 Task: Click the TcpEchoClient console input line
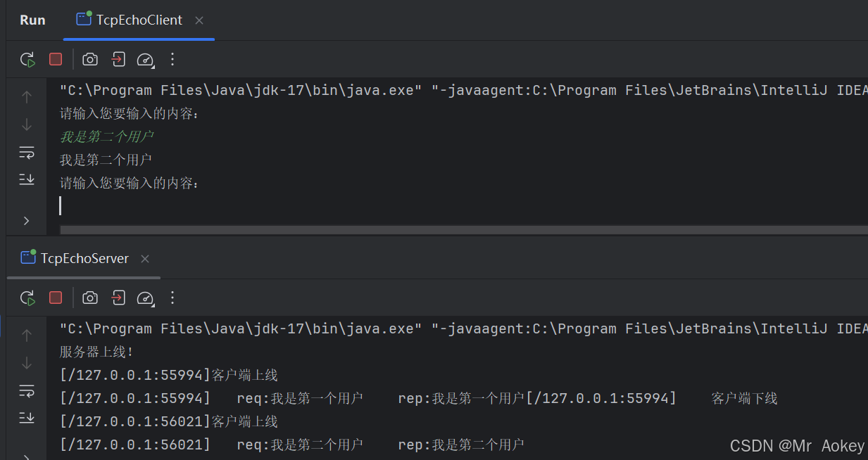click(282, 206)
